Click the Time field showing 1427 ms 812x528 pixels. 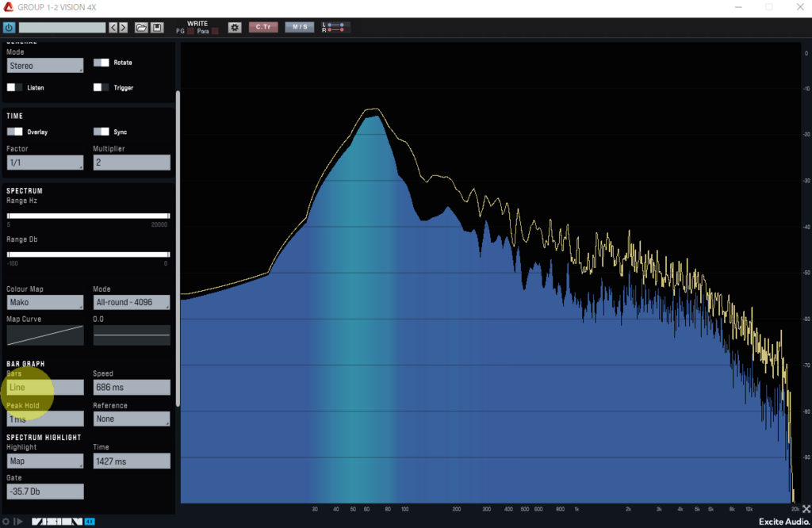tap(132, 461)
